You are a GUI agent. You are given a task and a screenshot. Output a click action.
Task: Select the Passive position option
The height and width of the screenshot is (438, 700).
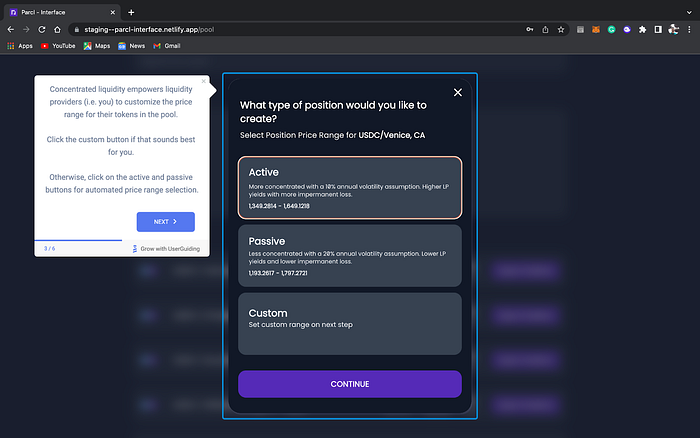point(350,255)
